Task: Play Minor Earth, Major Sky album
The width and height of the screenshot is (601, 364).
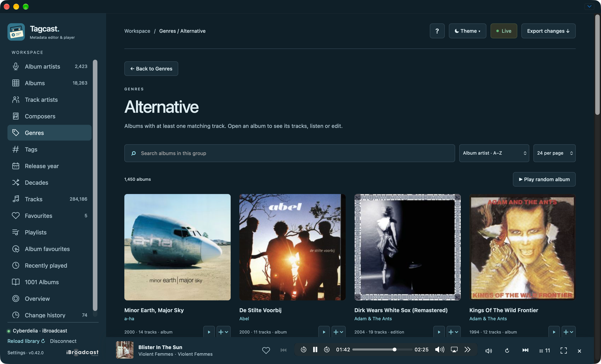Action: (x=209, y=332)
